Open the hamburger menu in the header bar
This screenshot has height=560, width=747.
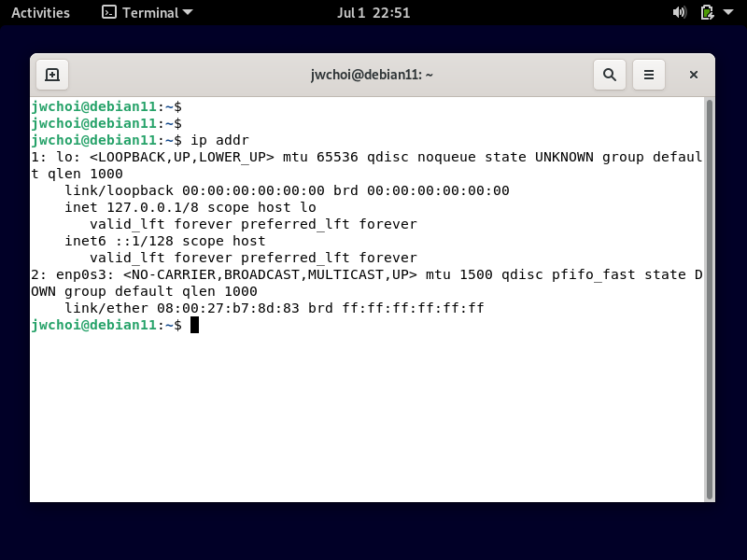(x=649, y=74)
